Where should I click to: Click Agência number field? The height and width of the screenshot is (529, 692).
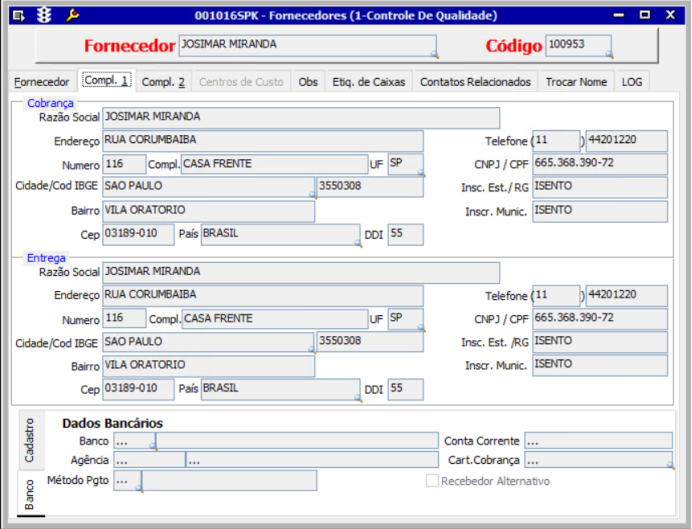coord(149,460)
